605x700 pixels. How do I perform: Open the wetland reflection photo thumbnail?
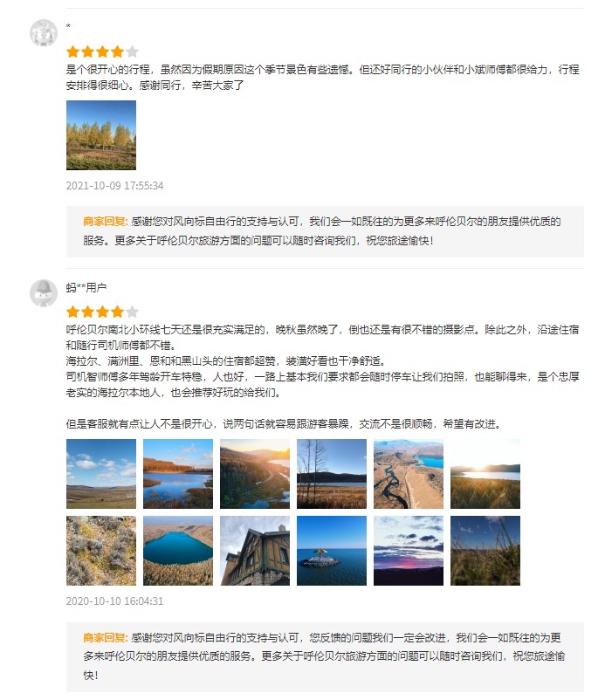click(178, 474)
